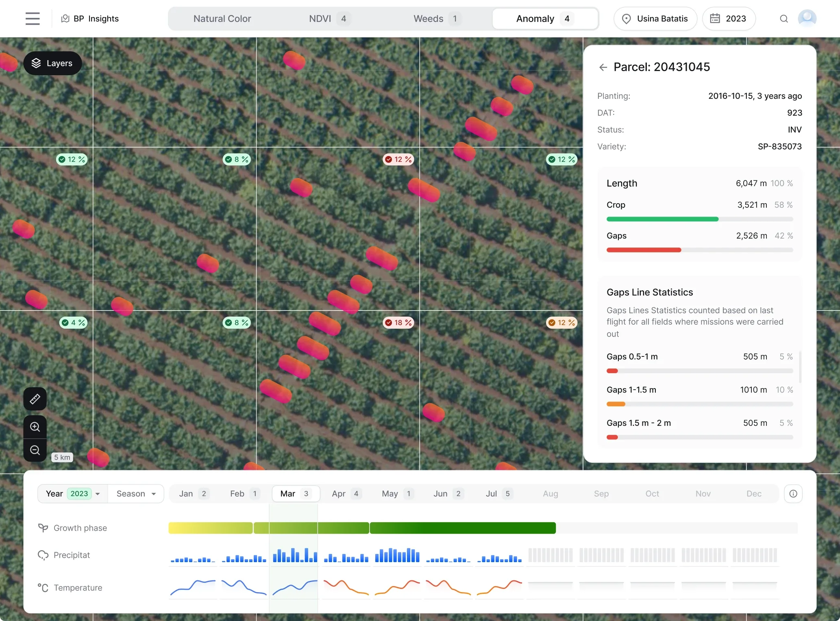Zoom out on the map
The image size is (840, 621).
[x=35, y=450]
